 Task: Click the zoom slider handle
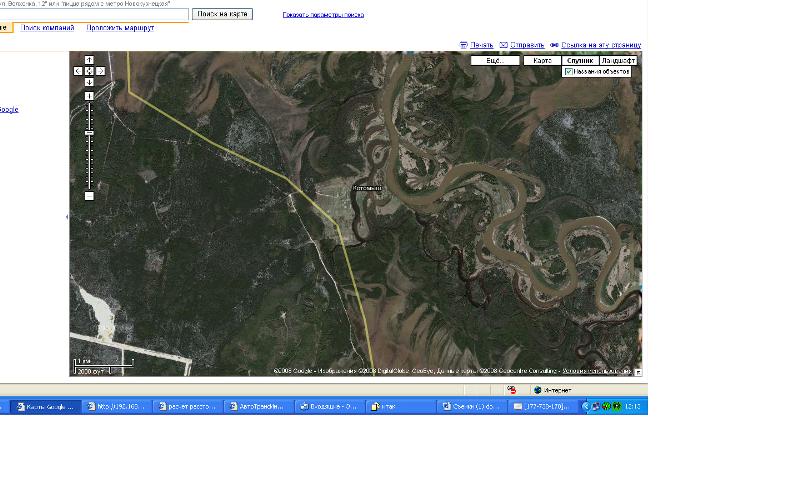89,132
